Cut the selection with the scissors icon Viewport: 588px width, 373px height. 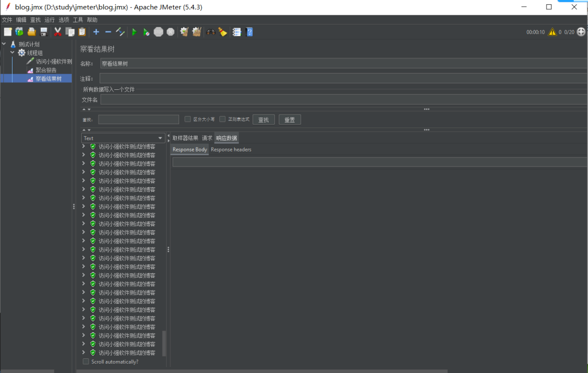tap(57, 32)
